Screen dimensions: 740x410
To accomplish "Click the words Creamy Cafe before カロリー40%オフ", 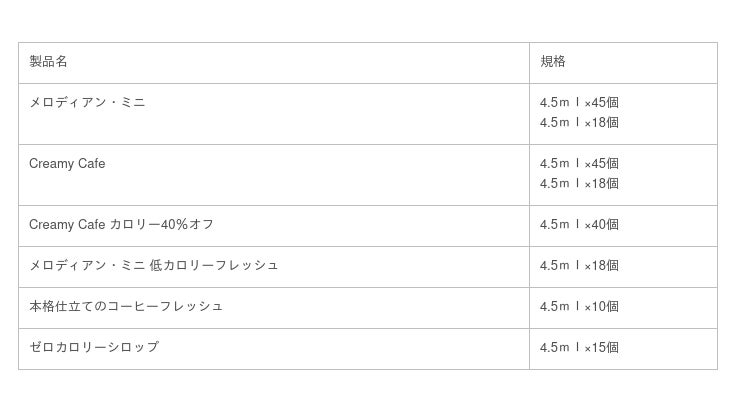I will click(67, 225).
